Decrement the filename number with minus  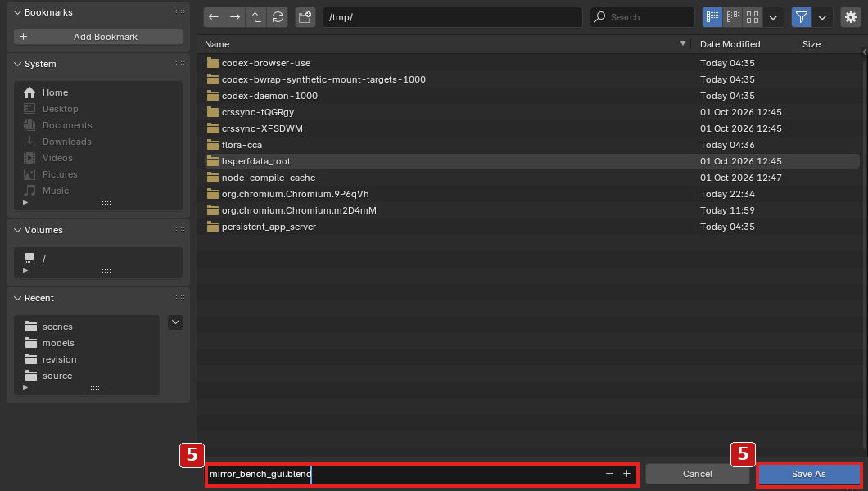[x=609, y=474]
